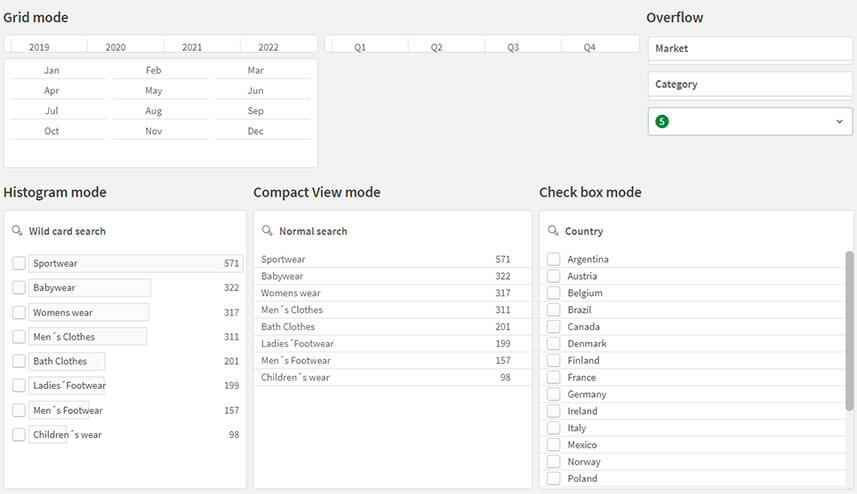Select Babywear row in Compact View list
Image resolution: width=857 pixels, height=494 pixels.
click(x=392, y=276)
